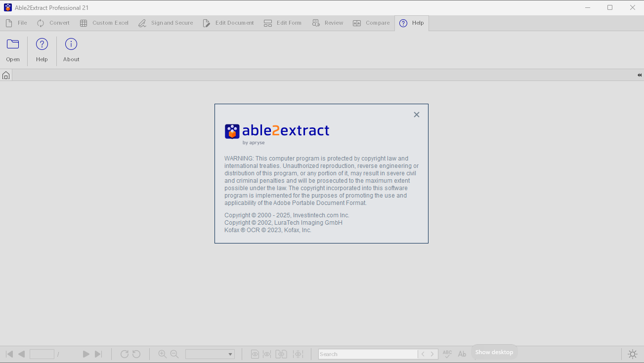The image size is (644, 363).
Task: Click the Open folder icon
Action: (x=13, y=44)
